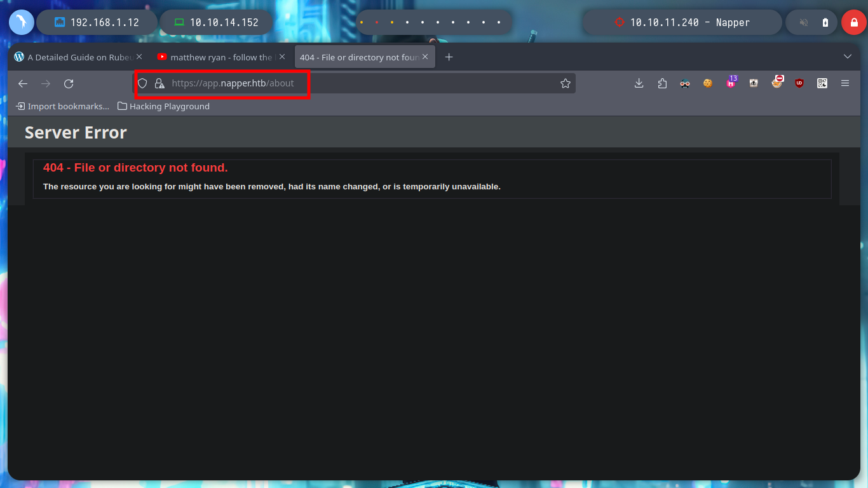Bookmark this page with the star

tap(566, 83)
